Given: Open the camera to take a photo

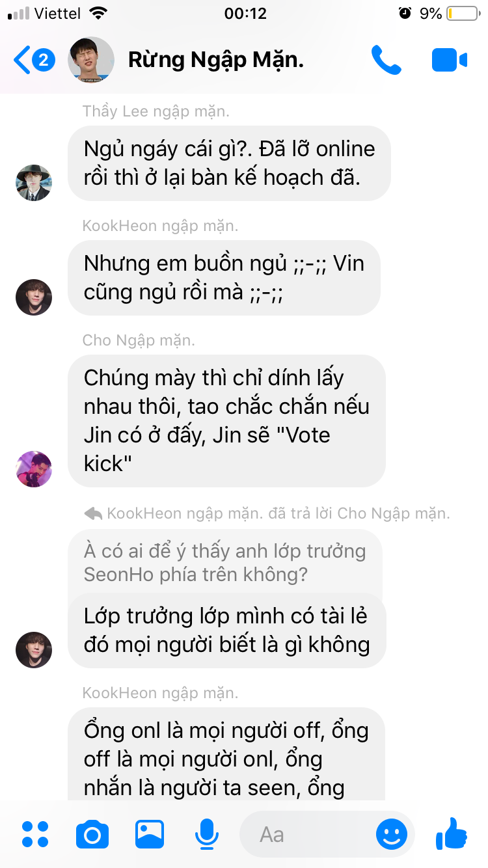Looking at the screenshot, I should pos(92,834).
